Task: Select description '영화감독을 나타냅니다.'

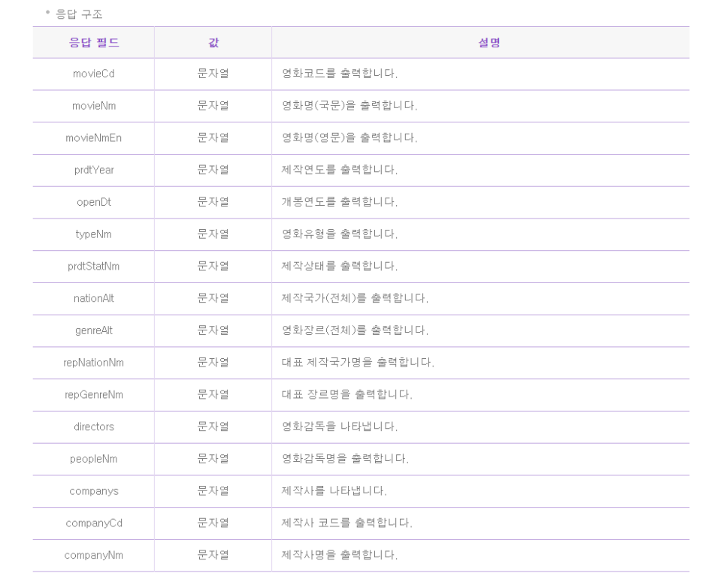Action: (340, 427)
